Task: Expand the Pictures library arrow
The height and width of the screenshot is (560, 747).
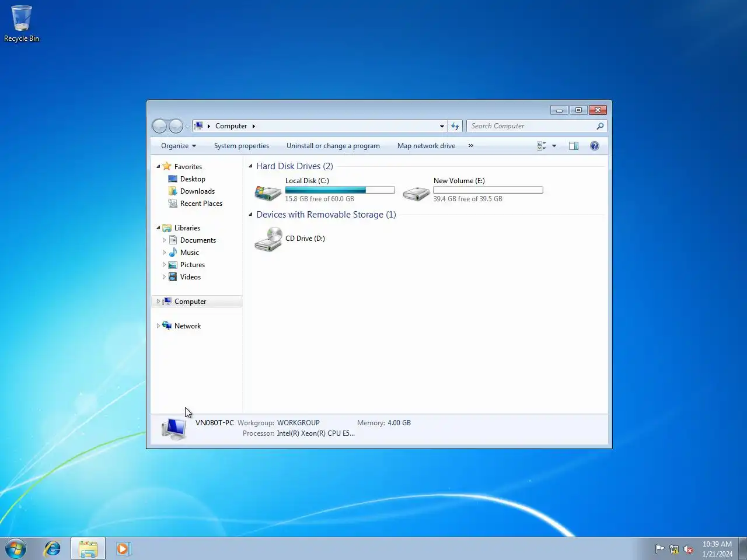Action: [164, 265]
